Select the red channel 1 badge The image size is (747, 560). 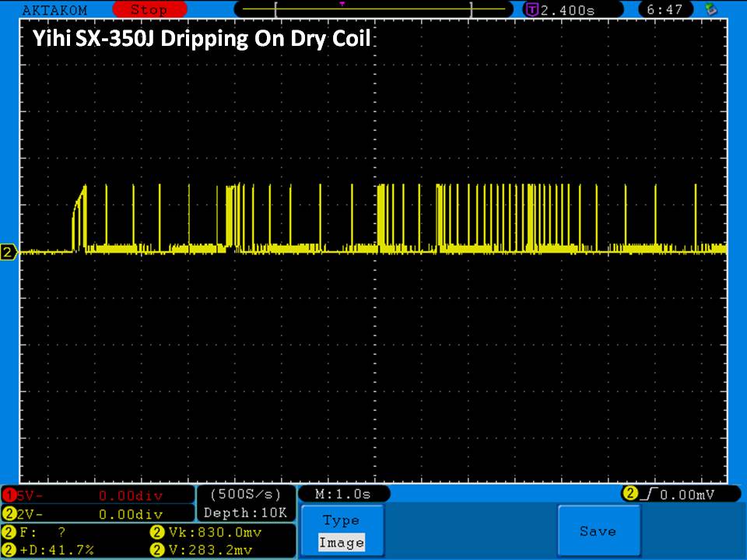[x=9, y=495]
